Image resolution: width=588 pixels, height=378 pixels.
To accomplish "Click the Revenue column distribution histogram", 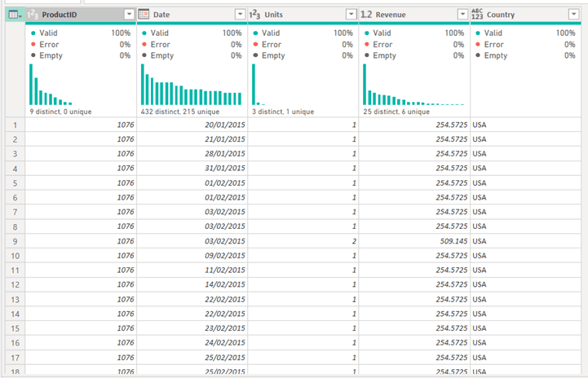I will coord(414,90).
